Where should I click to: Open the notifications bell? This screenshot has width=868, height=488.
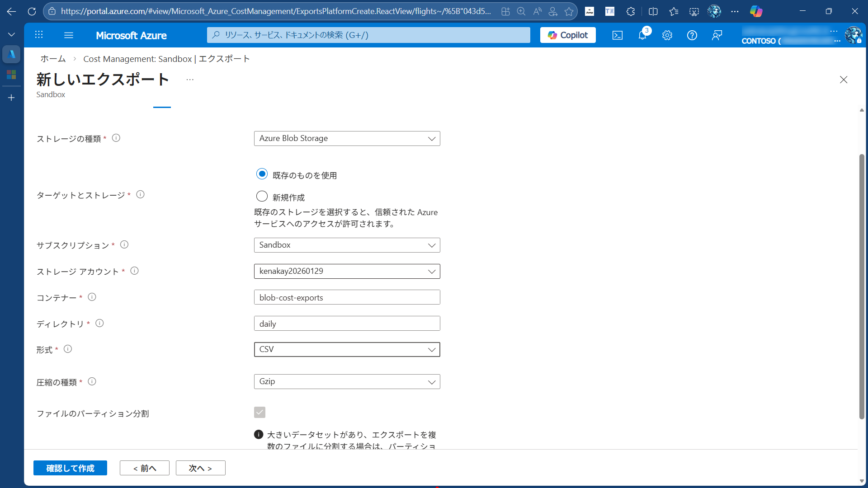[x=642, y=35]
